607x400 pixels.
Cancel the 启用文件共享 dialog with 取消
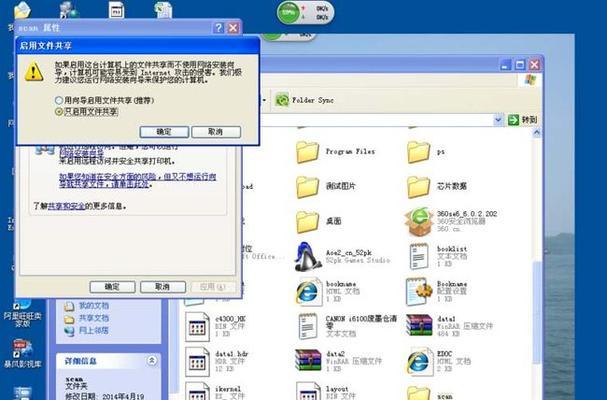(x=216, y=132)
